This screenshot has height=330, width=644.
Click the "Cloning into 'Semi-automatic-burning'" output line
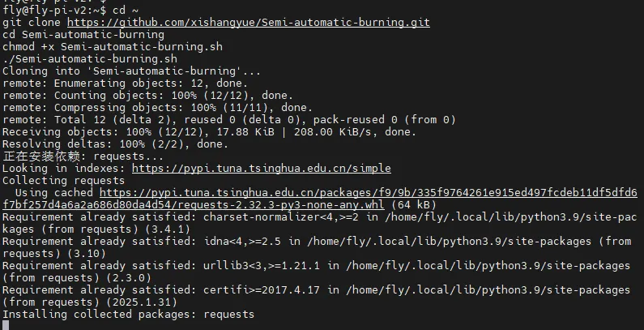pos(131,71)
